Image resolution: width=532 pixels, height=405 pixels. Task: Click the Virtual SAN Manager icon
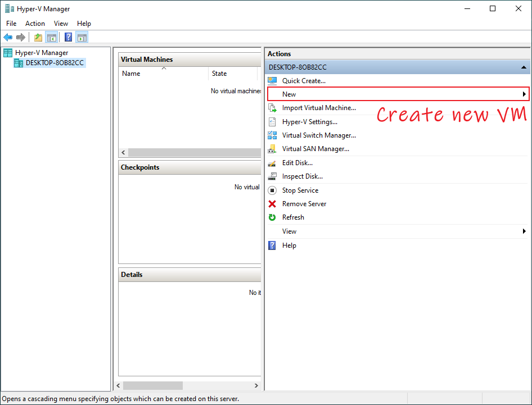272,149
